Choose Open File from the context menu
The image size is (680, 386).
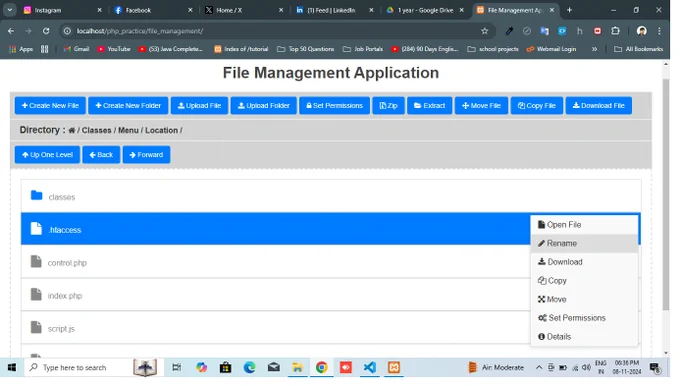click(584, 225)
